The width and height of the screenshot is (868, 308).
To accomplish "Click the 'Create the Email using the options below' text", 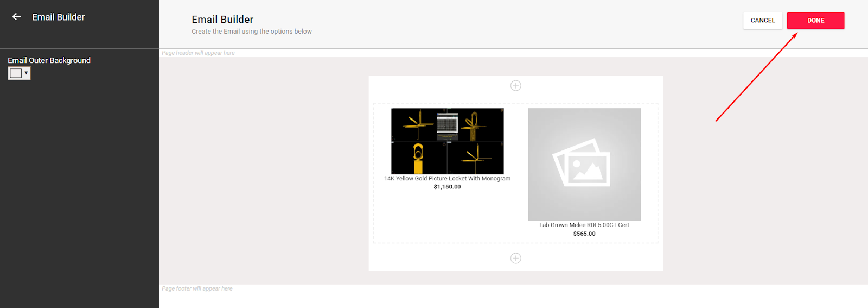I will [252, 32].
